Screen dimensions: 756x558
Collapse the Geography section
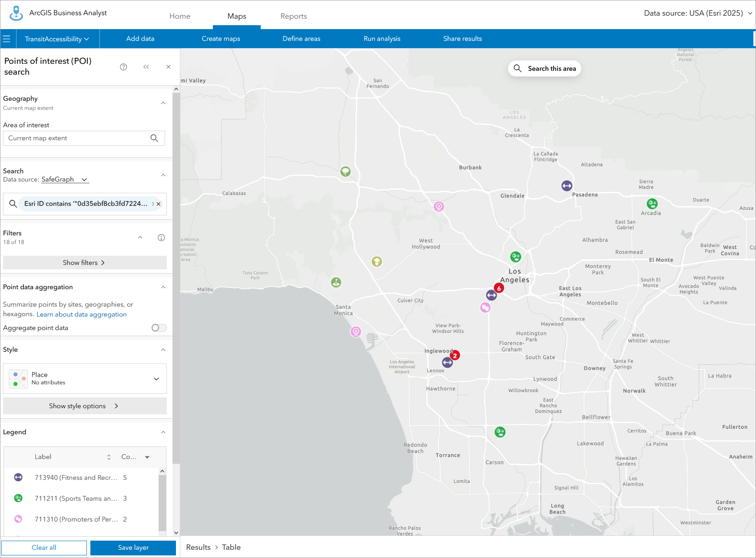tap(163, 103)
